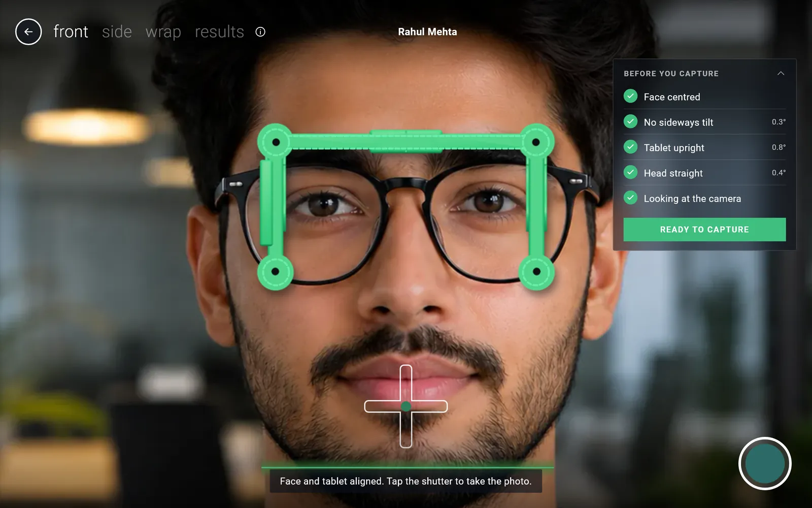Tap the round shutter button

coord(765,463)
